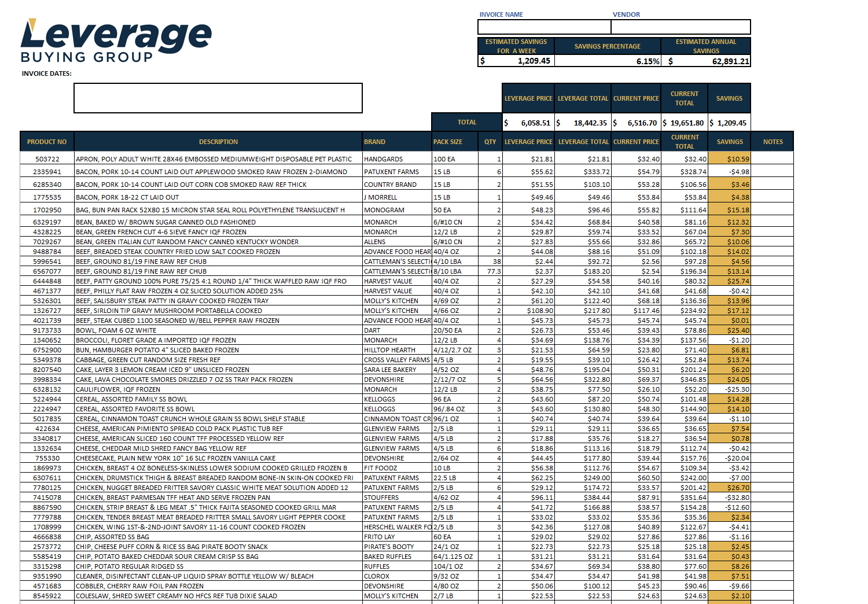Click the STOUFFERS brand cell

397,498
